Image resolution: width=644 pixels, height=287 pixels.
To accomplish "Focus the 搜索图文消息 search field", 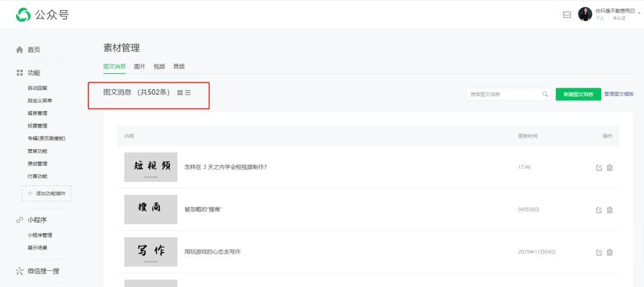I will 509,94.
